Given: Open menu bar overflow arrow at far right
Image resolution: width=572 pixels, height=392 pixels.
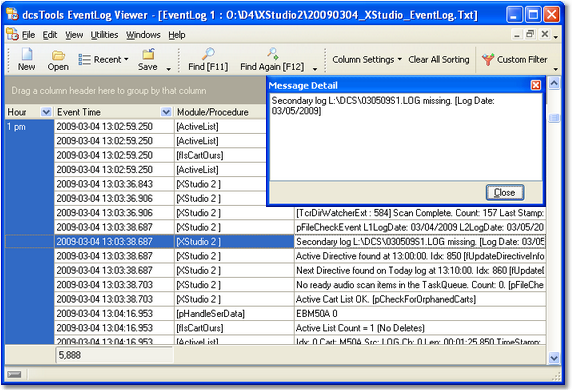Looking at the screenshot, I should tap(556, 37).
